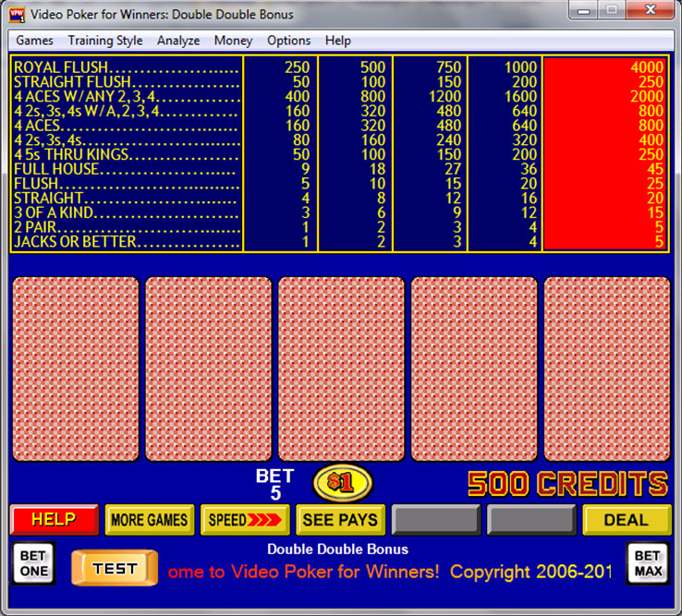Click the first grey blank button

tap(436, 520)
